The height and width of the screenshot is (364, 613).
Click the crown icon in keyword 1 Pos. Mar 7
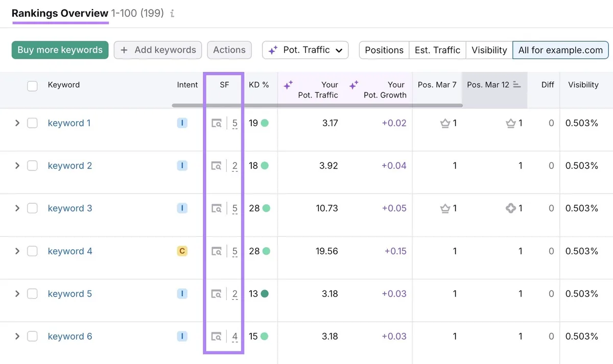tap(445, 123)
